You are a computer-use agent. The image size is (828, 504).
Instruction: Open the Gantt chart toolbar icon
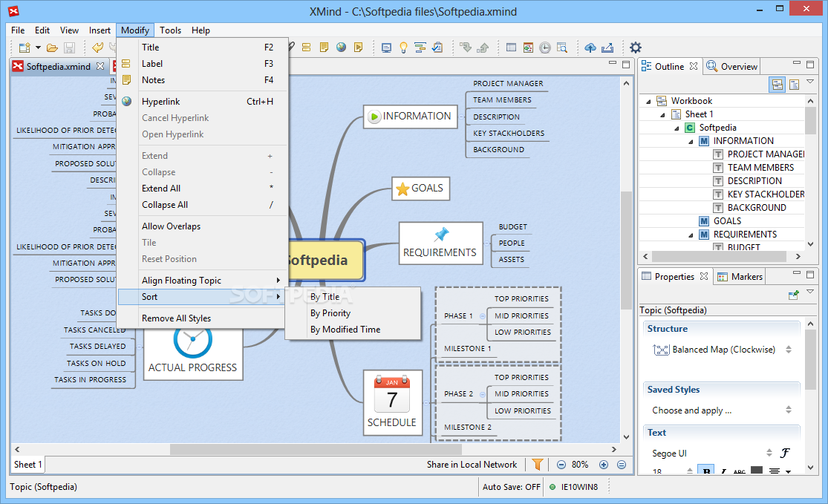(x=420, y=48)
